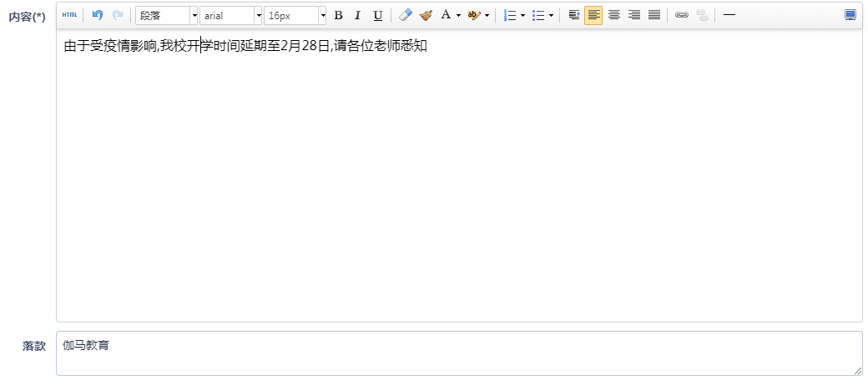Viewport: 868px width, 381px height.
Task: Click the 落款 signature field with 伽马教育
Action: click(x=460, y=353)
